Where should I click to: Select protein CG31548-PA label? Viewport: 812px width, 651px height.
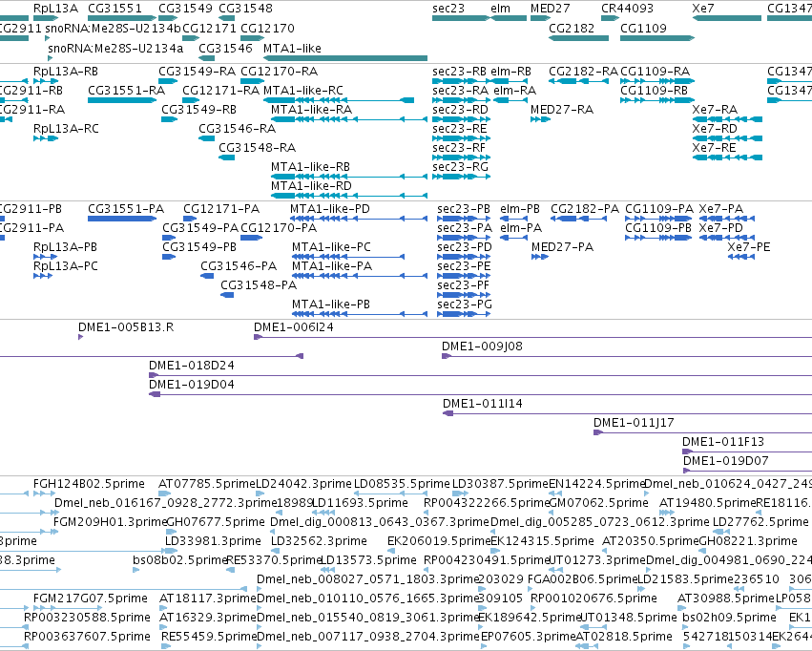pyautogui.click(x=259, y=284)
